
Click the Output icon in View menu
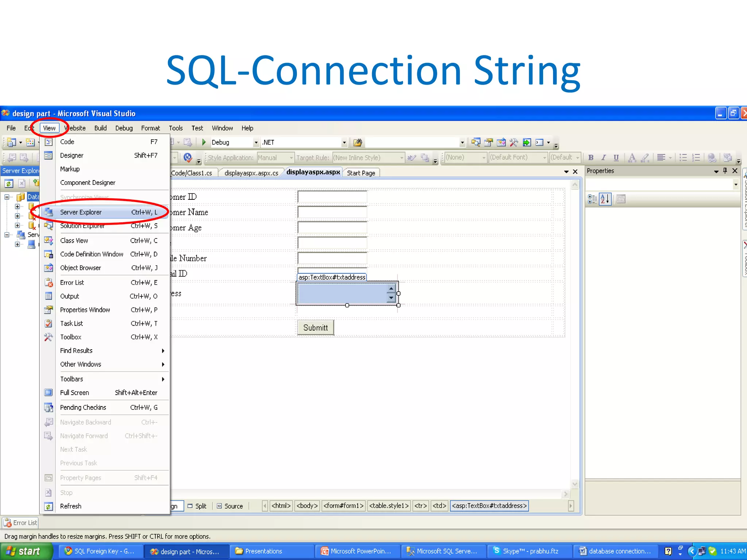(x=49, y=296)
